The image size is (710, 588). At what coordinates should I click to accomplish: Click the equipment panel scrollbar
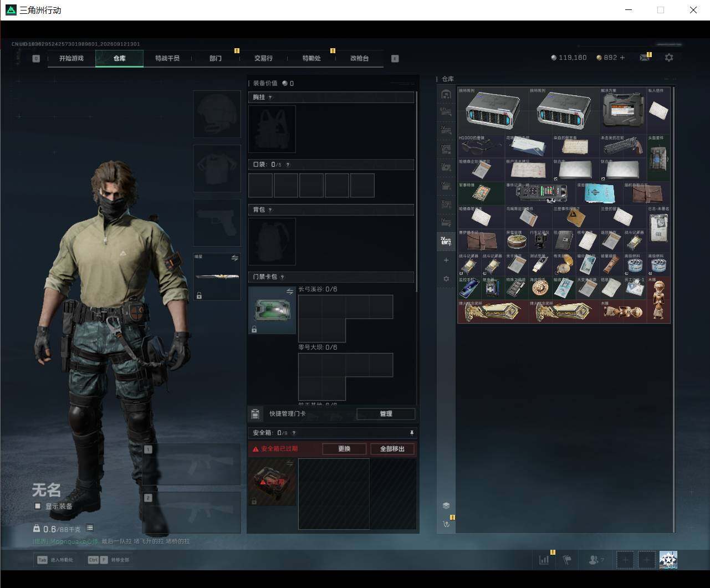pyautogui.click(x=416, y=191)
